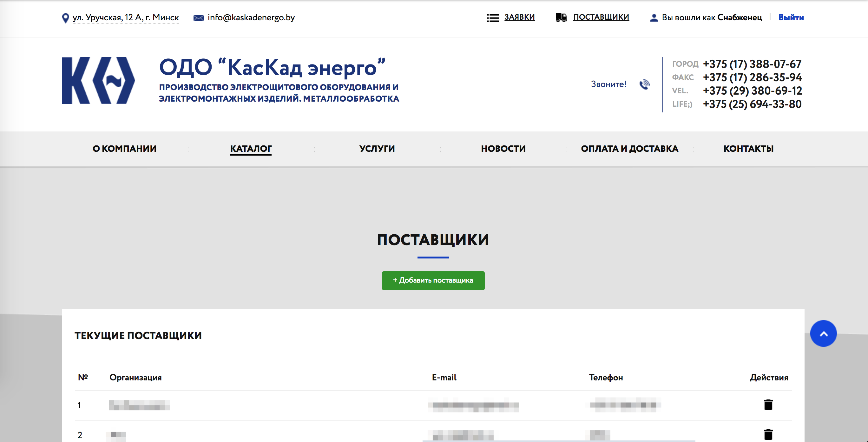Open the КАТАЛОГ menu item
The width and height of the screenshot is (868, 442).
coord(251,149)
